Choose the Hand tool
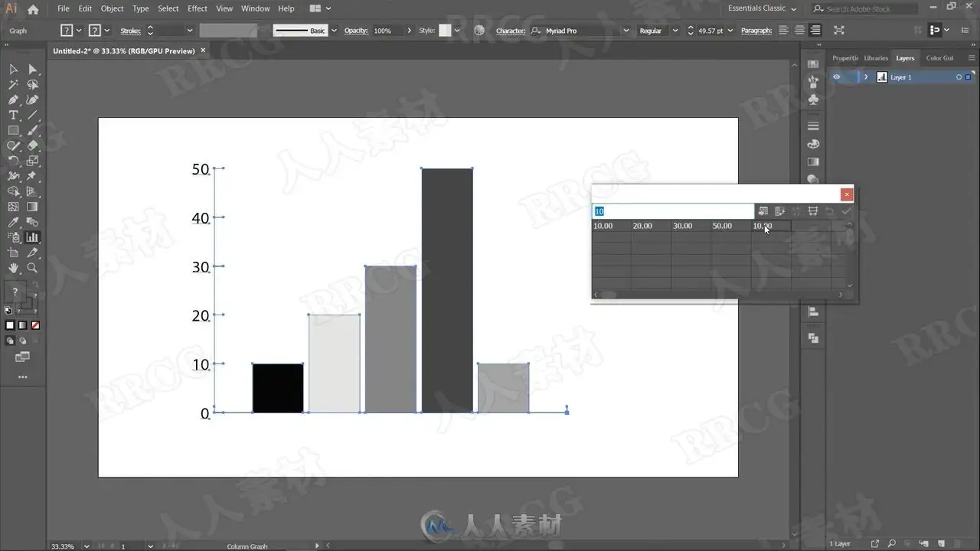The height and width of the screenshot is (551, 980). (13, 268)
